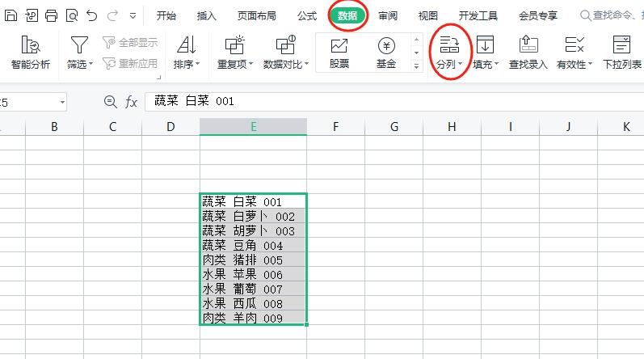Select column H header
The height and width of the screenshot is (359, 644).
click(x=452, y=127)
